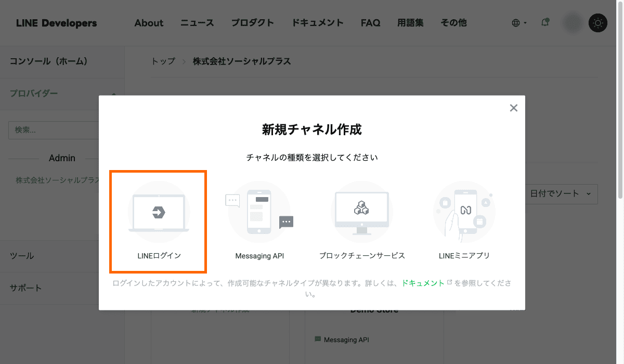
Task: Select 株式会社ソーシャルプラス in sidebar list
Action: pyautogui.click(x=57, y=180)
